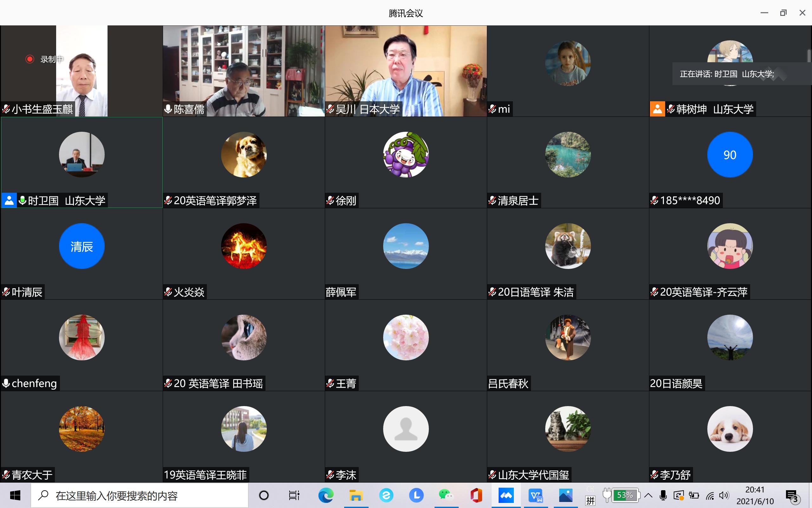Open the Office app in taskbar

476,496
